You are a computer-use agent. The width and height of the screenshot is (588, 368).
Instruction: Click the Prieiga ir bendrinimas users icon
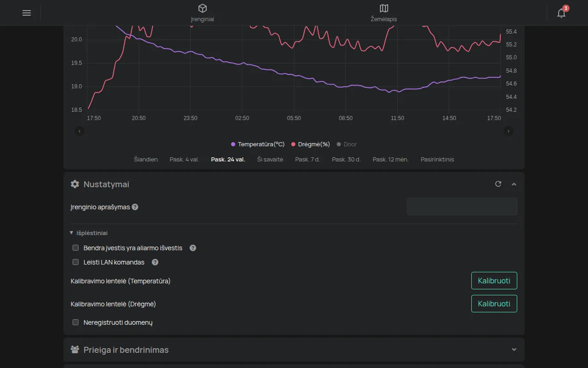coord(75,350)
